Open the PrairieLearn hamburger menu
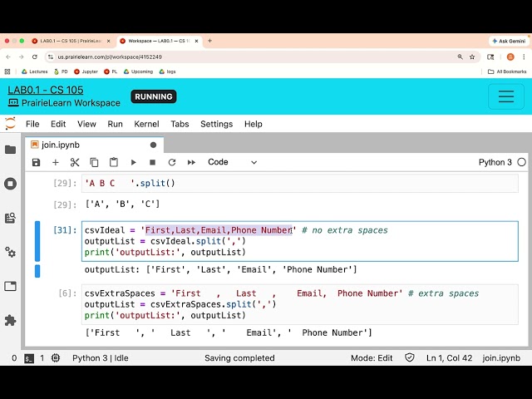532x399 pixels. [x=506, y=96]
